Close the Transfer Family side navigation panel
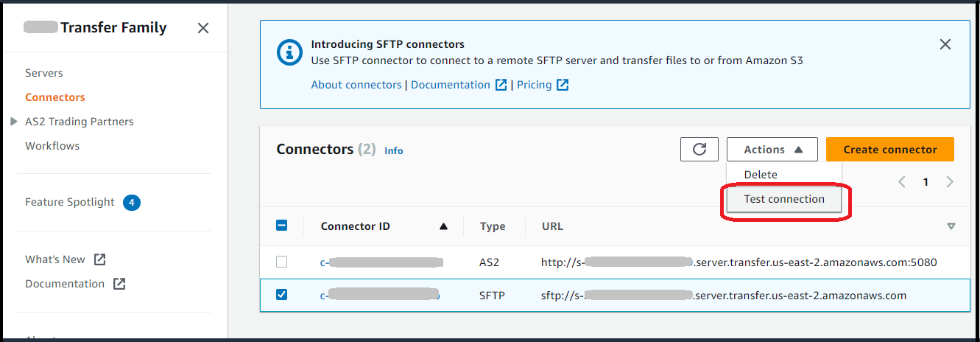 [203, 28]
